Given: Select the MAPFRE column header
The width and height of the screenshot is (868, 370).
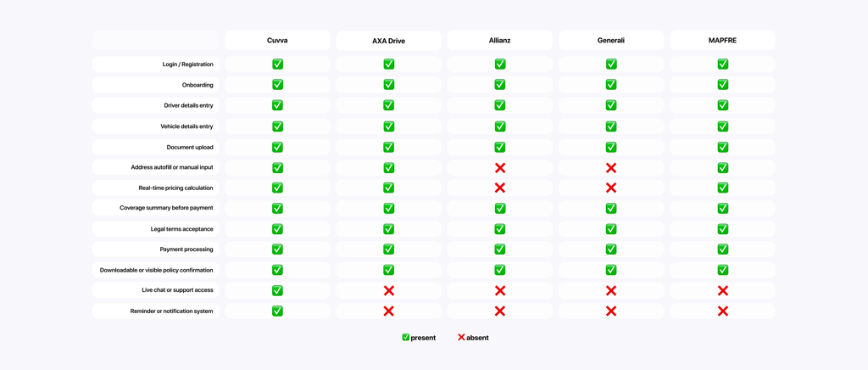Looking at the screenshot, I should [722, 41].
